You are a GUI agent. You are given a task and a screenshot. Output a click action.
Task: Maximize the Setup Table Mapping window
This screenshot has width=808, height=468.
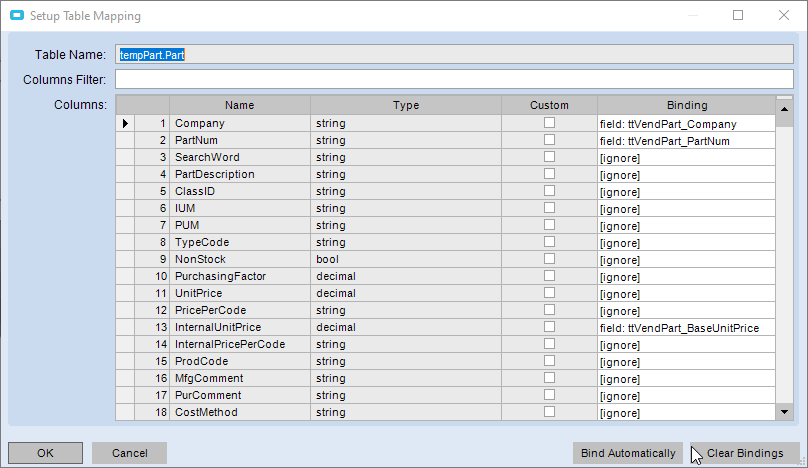tap(738, 15)
